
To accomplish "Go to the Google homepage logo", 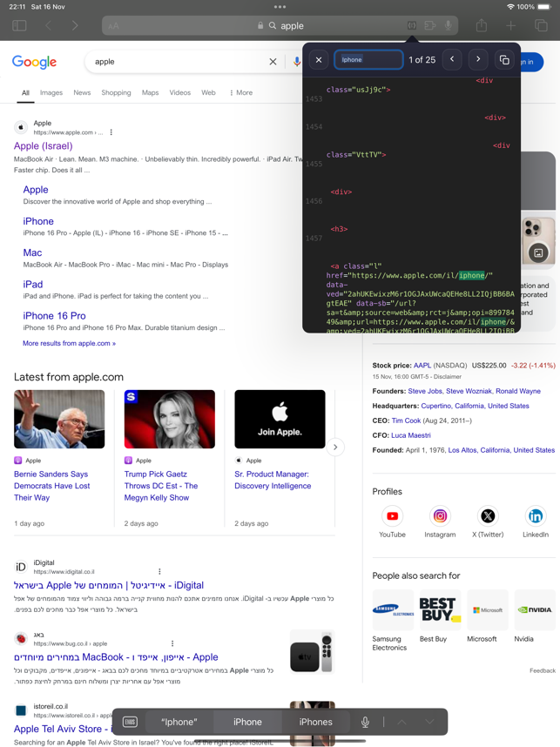I will click(34, 62).
